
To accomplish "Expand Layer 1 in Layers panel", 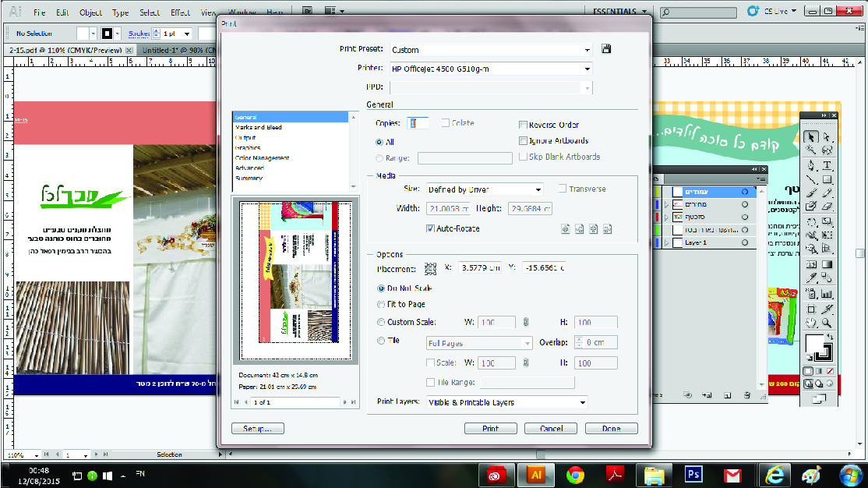I will coord(666,242).
